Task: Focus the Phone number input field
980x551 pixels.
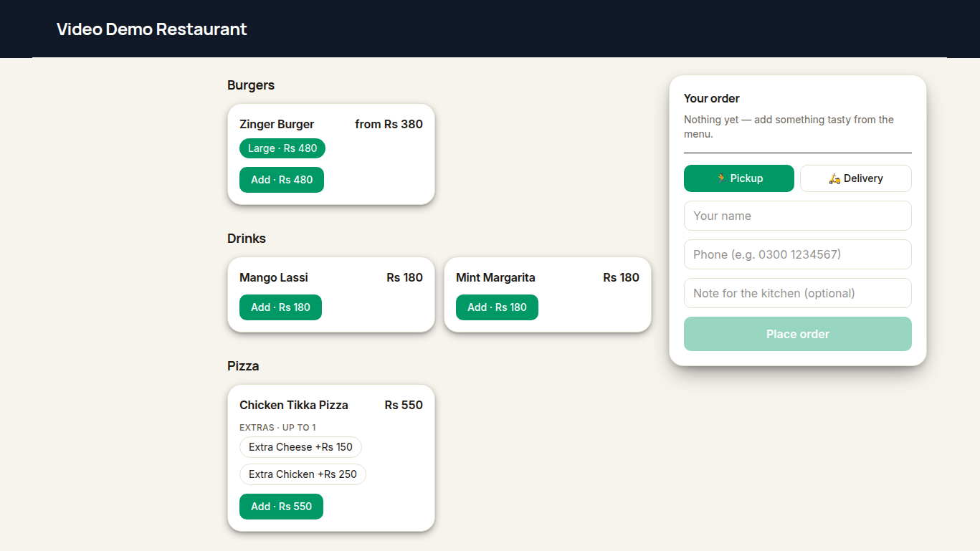Action: click(x=798, y=254)
